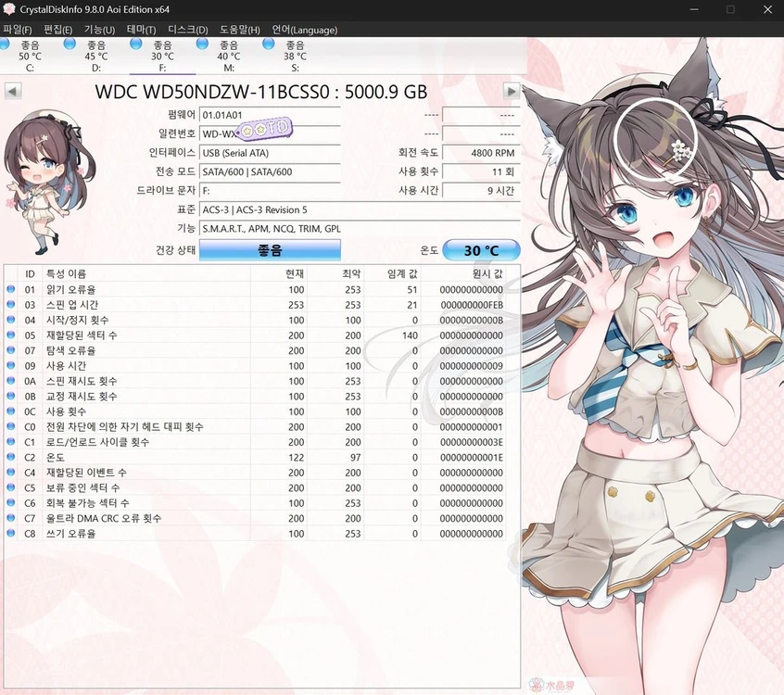This screenshot has height=695, width=784.
Task: Select the S: drive status orb
Action: coord(269,44)
